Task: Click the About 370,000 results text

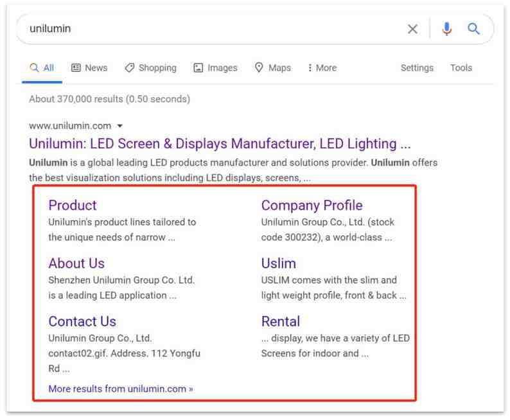Action: tap(110, 99)
